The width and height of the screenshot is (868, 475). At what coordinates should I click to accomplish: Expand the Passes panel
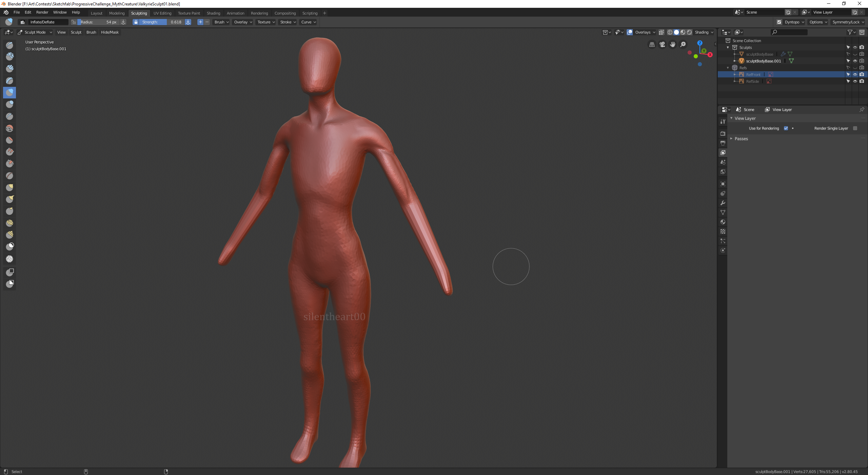(x=741, y=139)
